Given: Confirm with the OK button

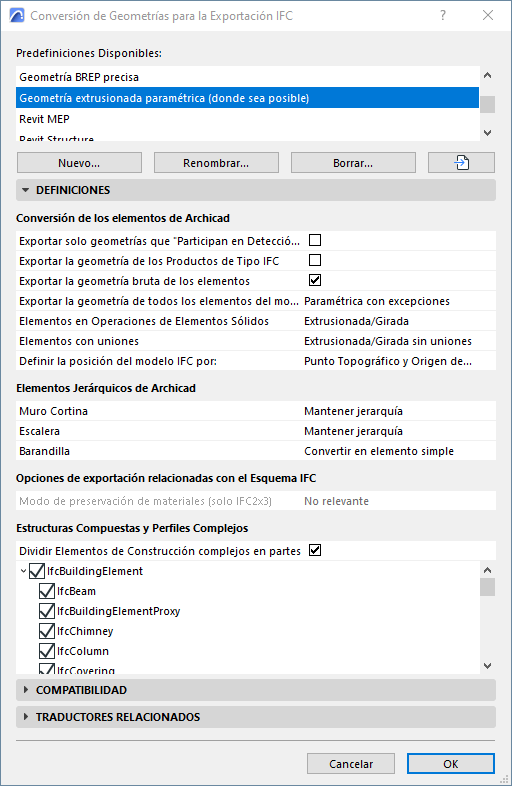Looking at the screenshot, I should coord(451,764).
